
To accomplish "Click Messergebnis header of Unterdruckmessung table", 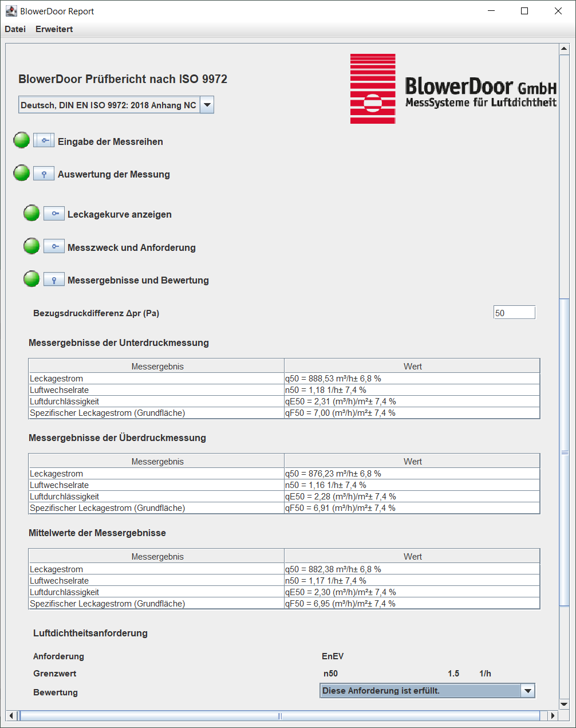I will click(156, 367).
